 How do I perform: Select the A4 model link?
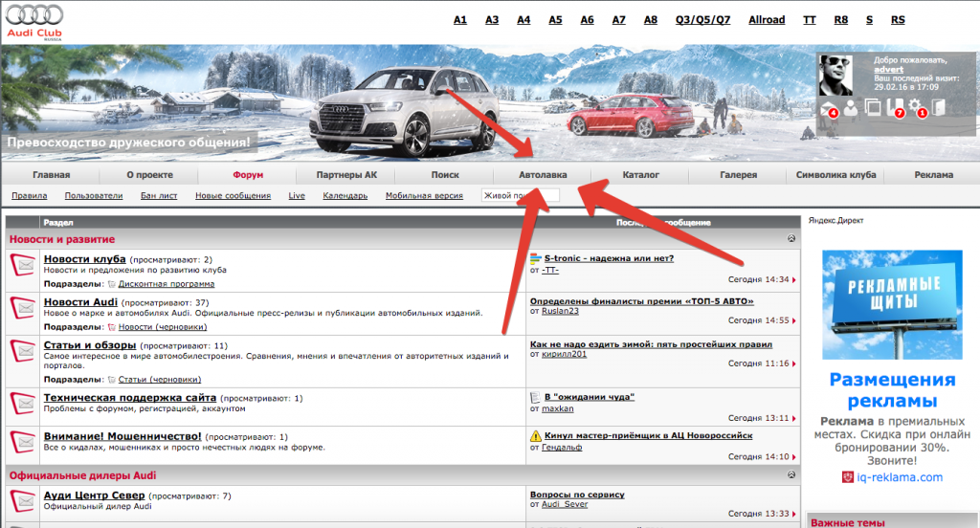[523, 20]
